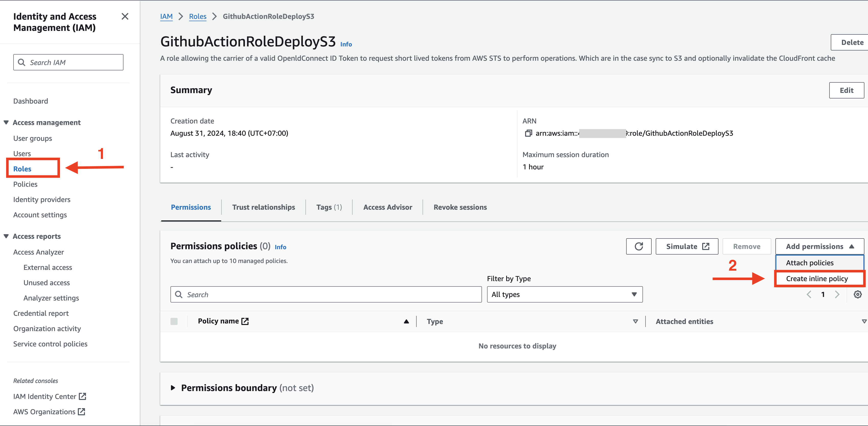This screenshot has width=868, height=426.
Task: Switch to Trust relationships tab
Action: (264, 207)
